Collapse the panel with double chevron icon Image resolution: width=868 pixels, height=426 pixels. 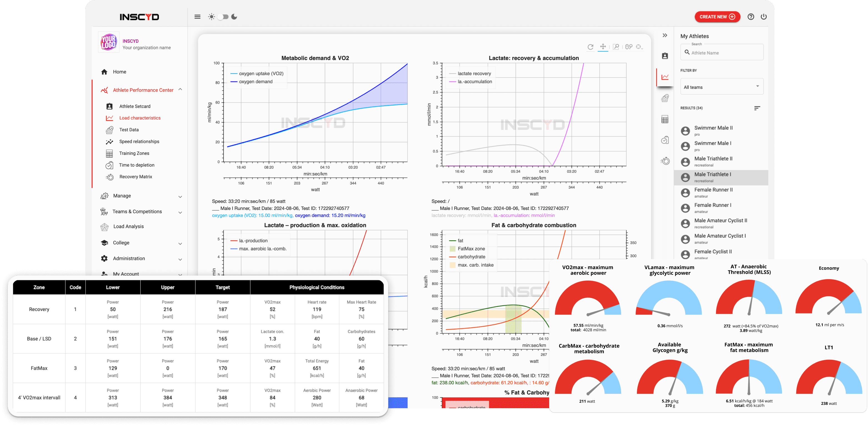pos(665,35)
